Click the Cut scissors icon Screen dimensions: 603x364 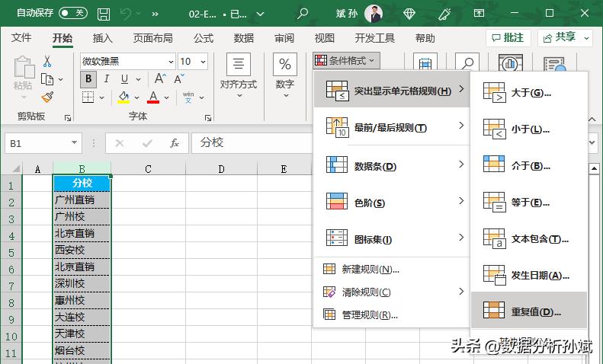(x=47, y=62)
